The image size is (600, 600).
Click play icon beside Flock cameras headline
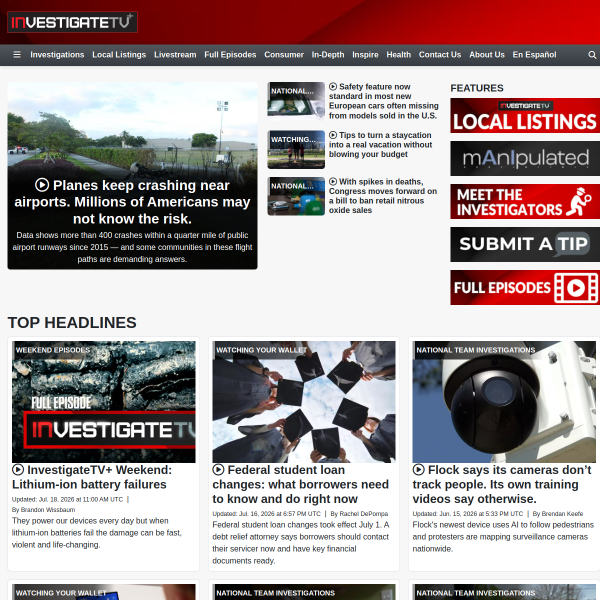click(x=419, y=470)
